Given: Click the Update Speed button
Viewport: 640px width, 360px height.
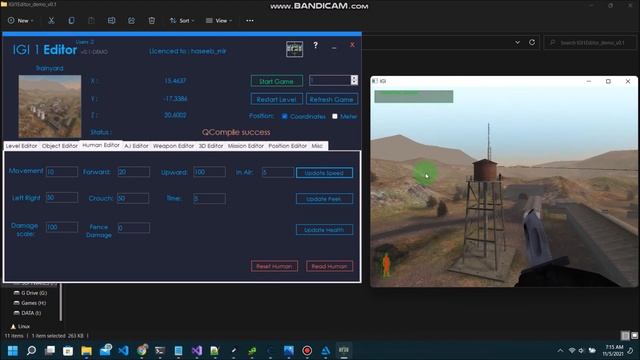Looking at the screenshot, I should [324, 173].
